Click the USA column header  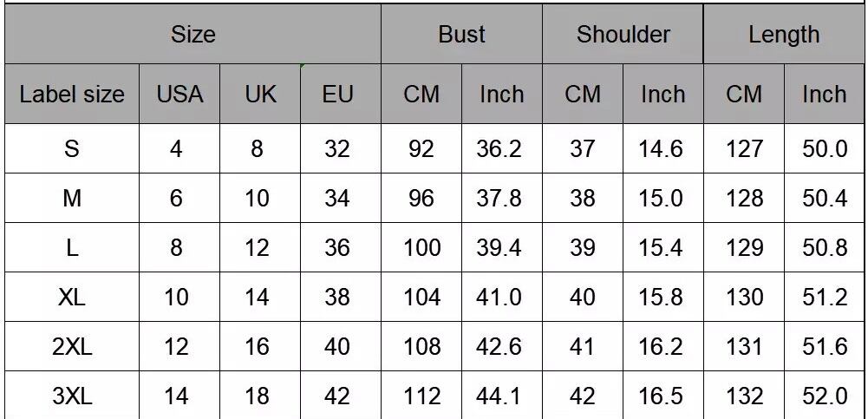179,94
